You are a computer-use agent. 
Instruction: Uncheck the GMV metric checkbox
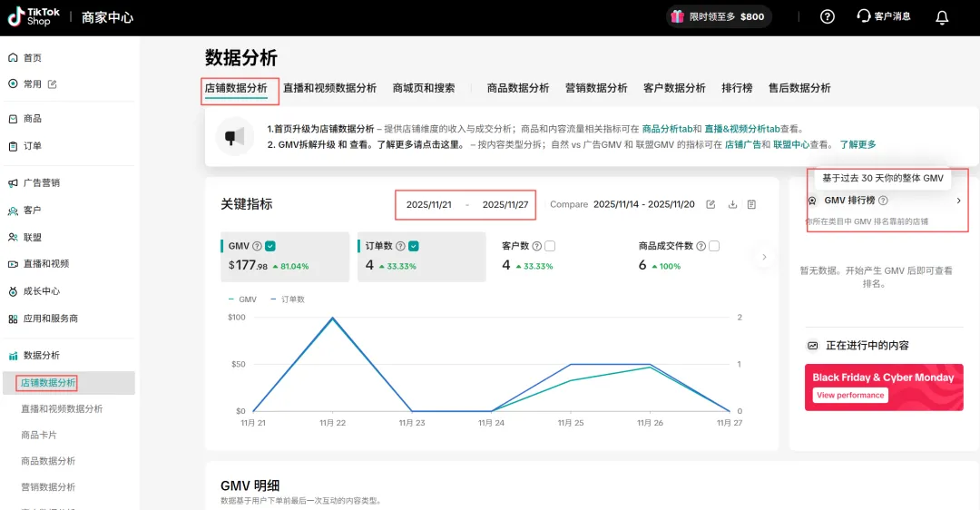270,246
